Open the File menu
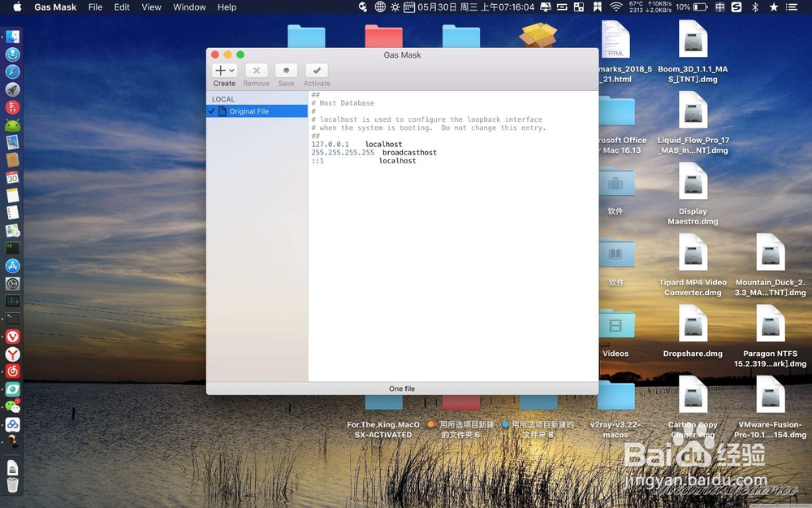This screenshot has width=812, height=508. point(95,7)
